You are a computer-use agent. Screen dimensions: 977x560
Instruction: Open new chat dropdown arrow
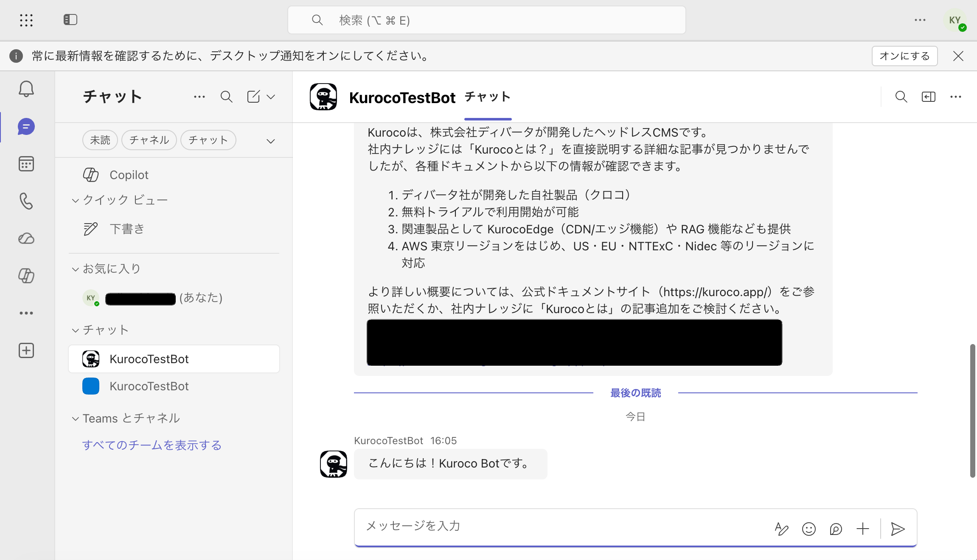(271, 97)
